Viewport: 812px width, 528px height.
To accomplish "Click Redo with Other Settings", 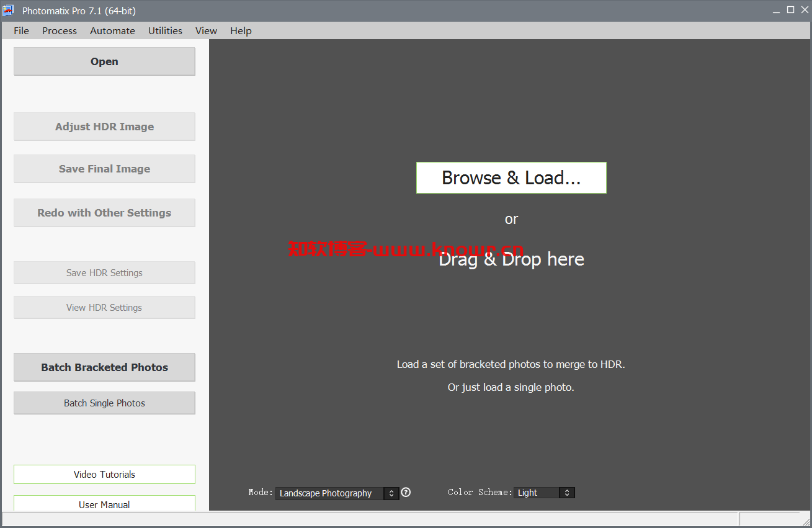I will pos(104,213).
